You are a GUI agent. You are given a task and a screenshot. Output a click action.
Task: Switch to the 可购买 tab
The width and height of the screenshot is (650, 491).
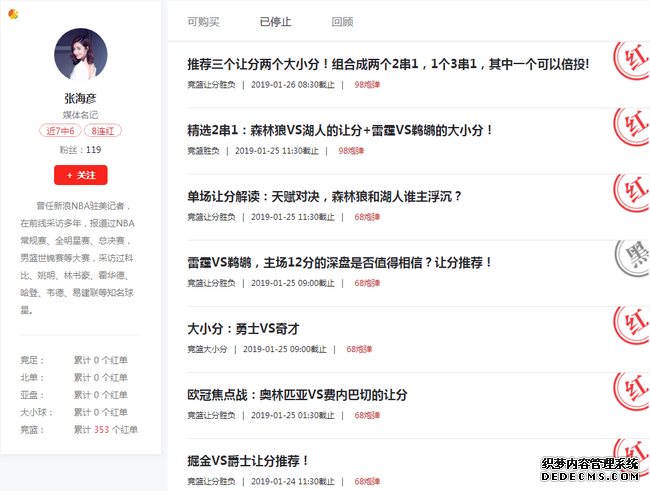click(203, 22)
